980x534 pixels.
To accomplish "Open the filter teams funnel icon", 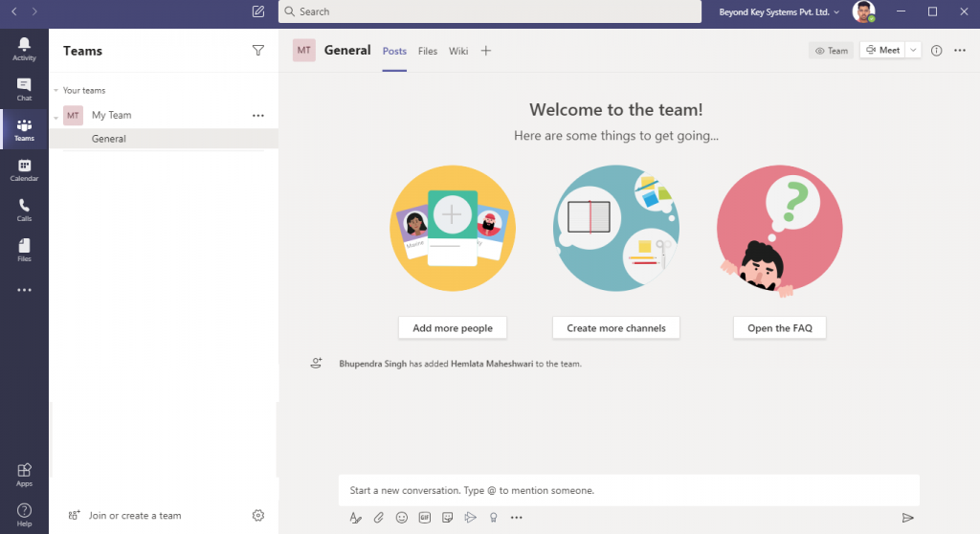I will [x=258, y=51].
